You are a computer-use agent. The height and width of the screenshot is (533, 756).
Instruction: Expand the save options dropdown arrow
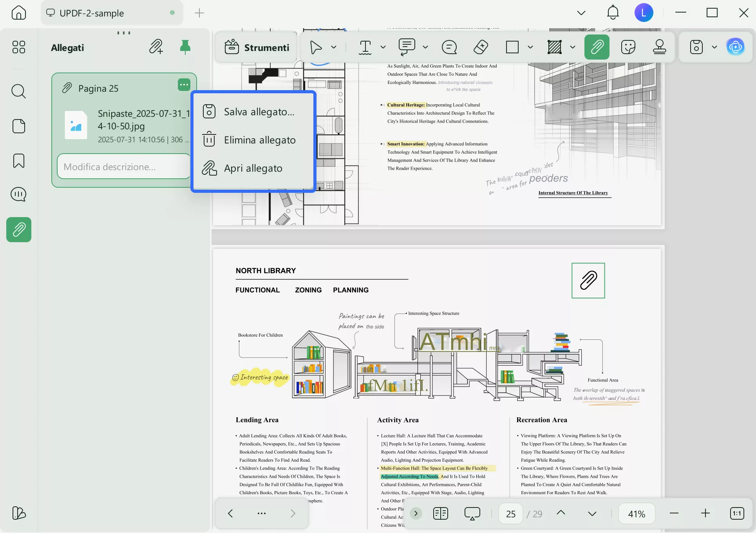click(714, 47)
